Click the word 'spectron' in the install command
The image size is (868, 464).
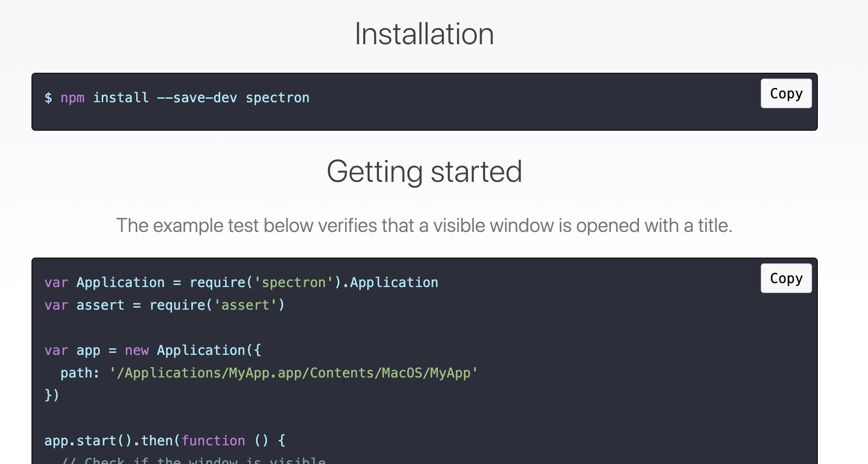coord(277,97)
